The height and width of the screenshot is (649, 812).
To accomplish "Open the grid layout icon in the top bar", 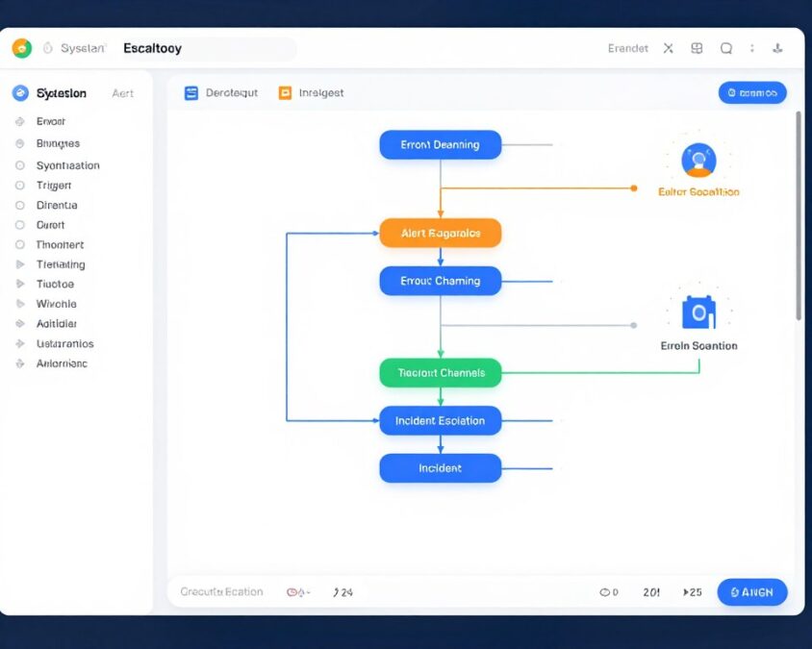I will pyautogui.click(x=697, y=47).
